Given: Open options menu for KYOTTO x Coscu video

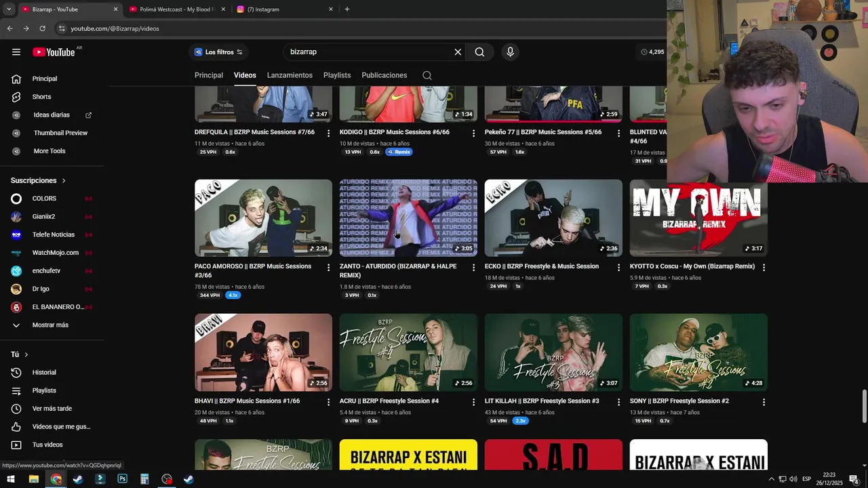Looking at the screenshot, I should pyautogui.click(x=764, y=268).
